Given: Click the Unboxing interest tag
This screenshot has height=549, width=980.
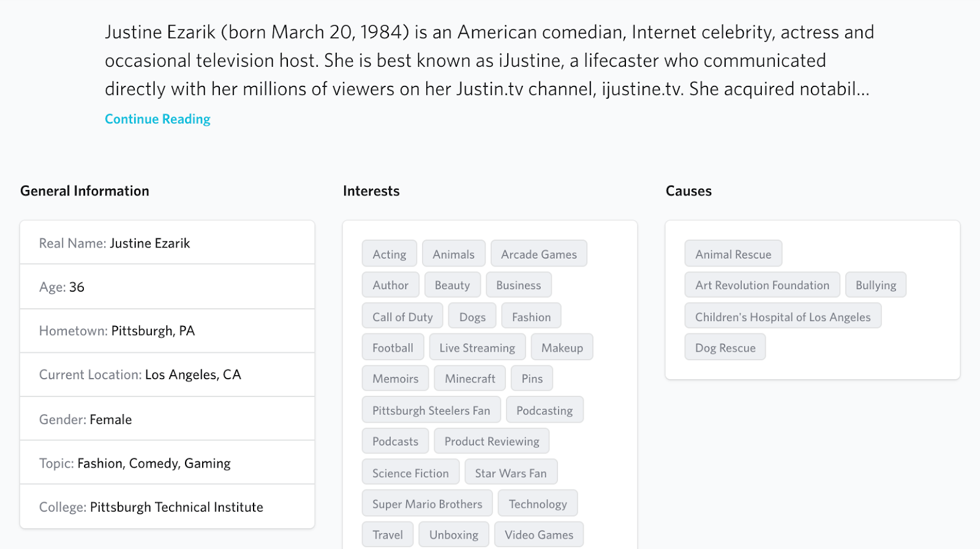Looking at the screenshot, I should pyautogui.click(x=453, y=534).
